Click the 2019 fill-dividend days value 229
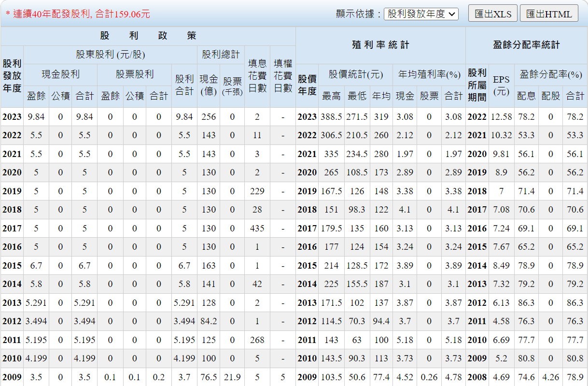The height and width of the screenshot is (386, 588). 257,191
